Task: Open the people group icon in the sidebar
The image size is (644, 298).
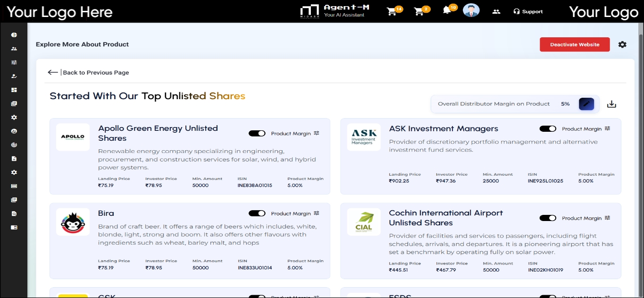Action: coord(14,49)
